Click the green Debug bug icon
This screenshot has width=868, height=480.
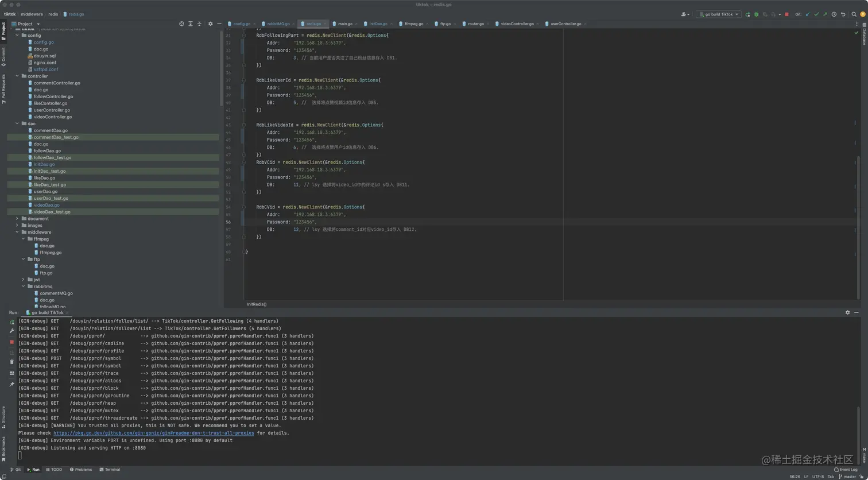756,14
